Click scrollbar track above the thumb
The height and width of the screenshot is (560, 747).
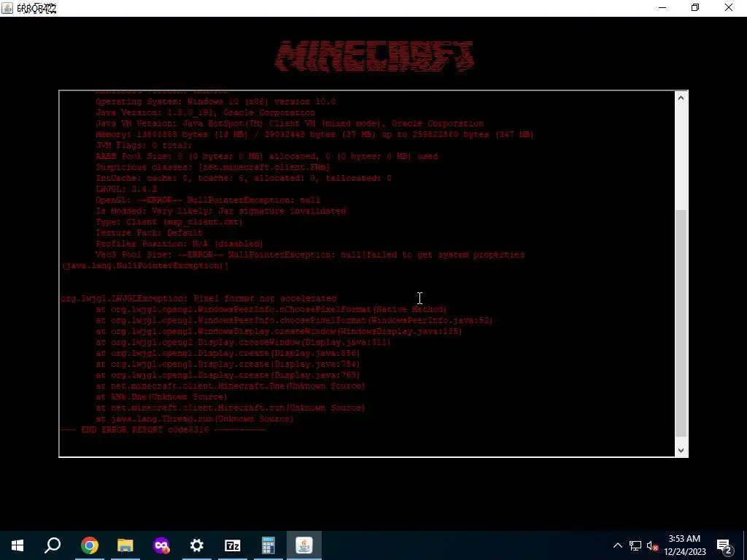tap(681, 157)
